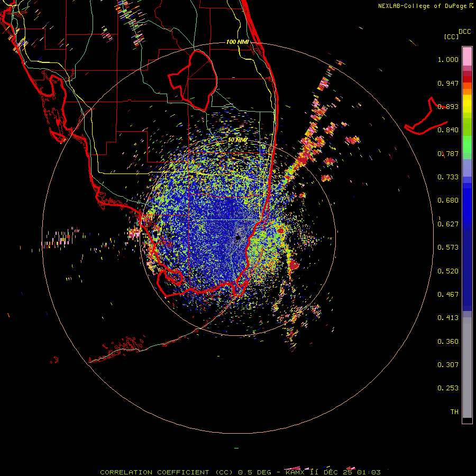Select the 0.787 scale value
This screenshot has width=476, height=476.
click(448, 153)
